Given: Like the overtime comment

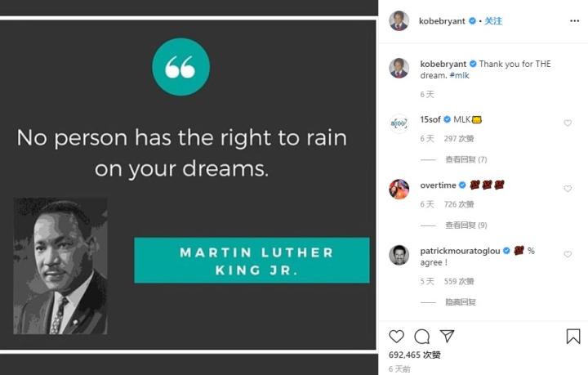Looking at the screenshot, I should (x=568, y=189).
